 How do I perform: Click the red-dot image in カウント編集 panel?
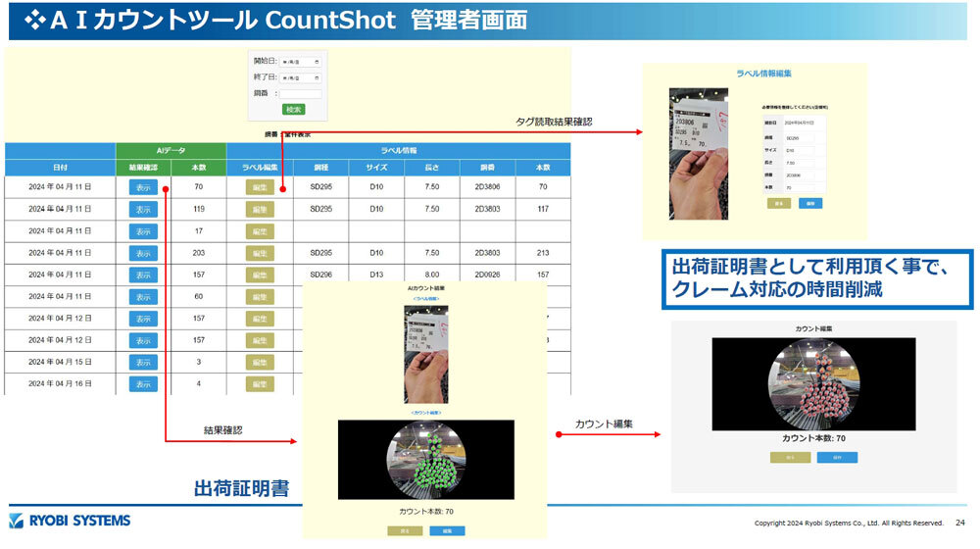click(x=813, y=384)
